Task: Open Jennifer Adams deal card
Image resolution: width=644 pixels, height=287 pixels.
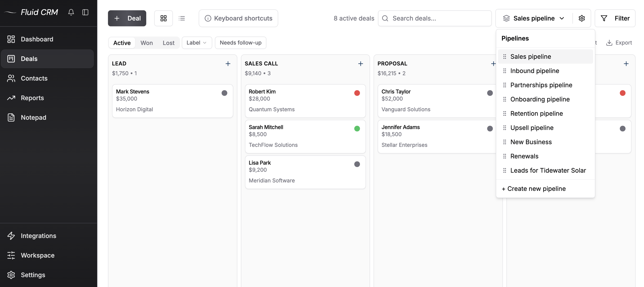Action: coord(436,136)
